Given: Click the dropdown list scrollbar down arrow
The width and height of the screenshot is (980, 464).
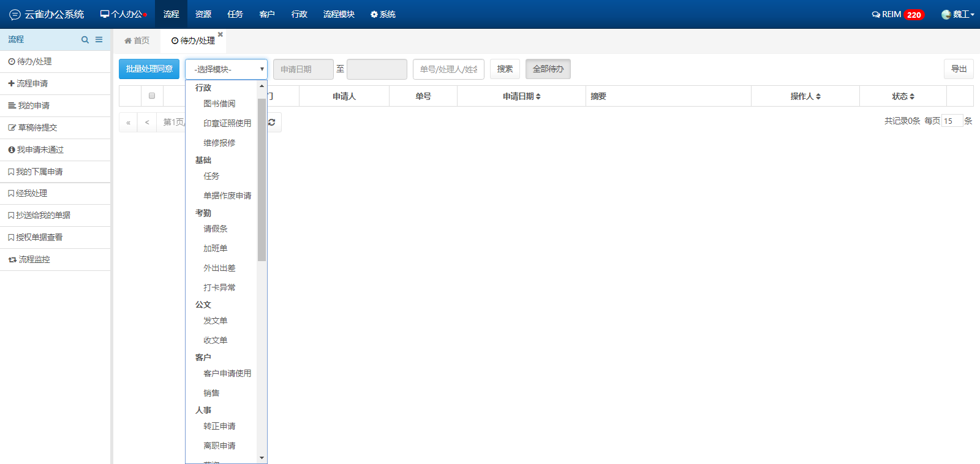Looking at the screenshot, I should point(262,458).
